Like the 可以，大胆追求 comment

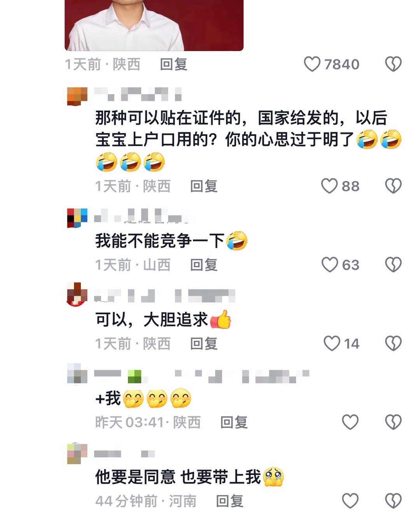click(x=332, y=343)
